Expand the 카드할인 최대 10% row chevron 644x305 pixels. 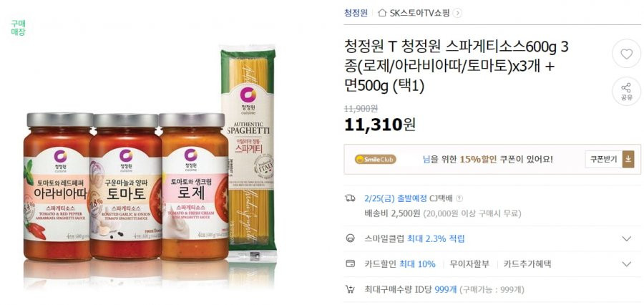click(x=626, y=264)
